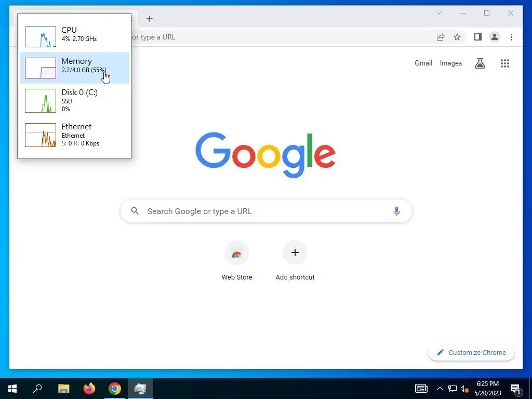Open the Chrome profile avatar
This screenshot has height=399, width=532.
pyautogui.click(x=495, y=37)
